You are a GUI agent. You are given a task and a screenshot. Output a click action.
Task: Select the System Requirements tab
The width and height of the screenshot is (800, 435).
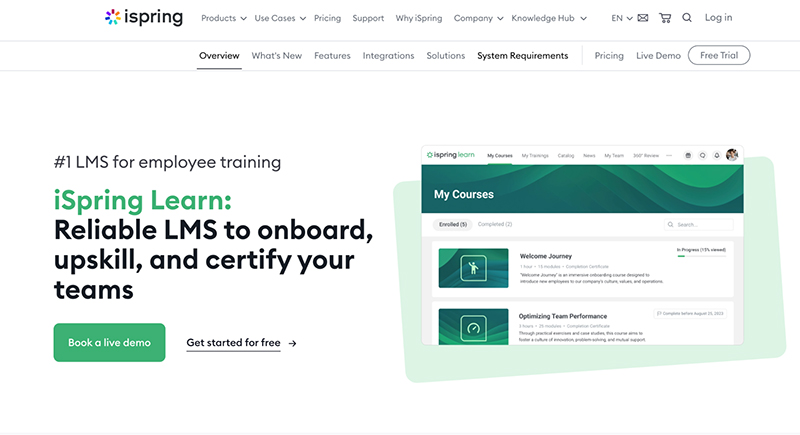pos(522,56)
